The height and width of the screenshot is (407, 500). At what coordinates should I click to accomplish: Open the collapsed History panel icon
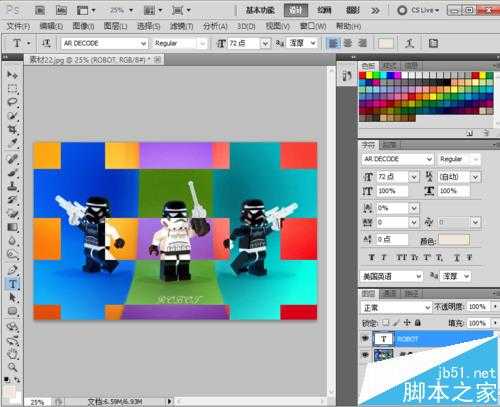pyautogui.click(x=347, y=76)
